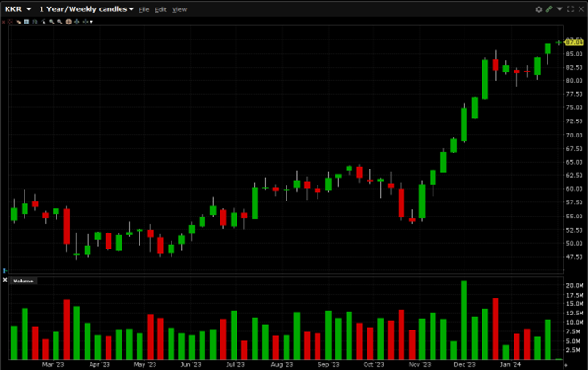Click the tallest green volume bar near Dec '23
The image size is (588, 370).
pyautogui.click(x=464, y=320)
